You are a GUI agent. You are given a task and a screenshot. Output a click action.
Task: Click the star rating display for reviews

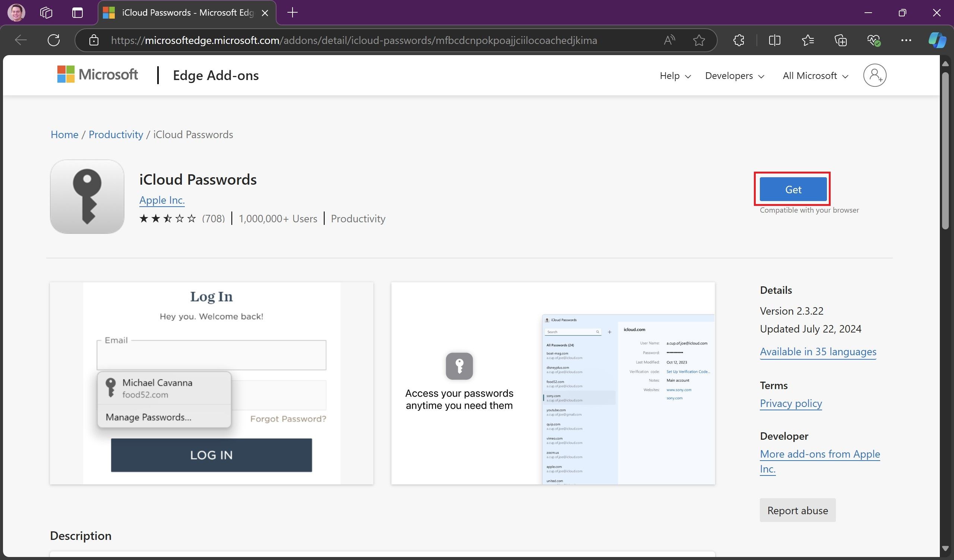coord(167,218)
